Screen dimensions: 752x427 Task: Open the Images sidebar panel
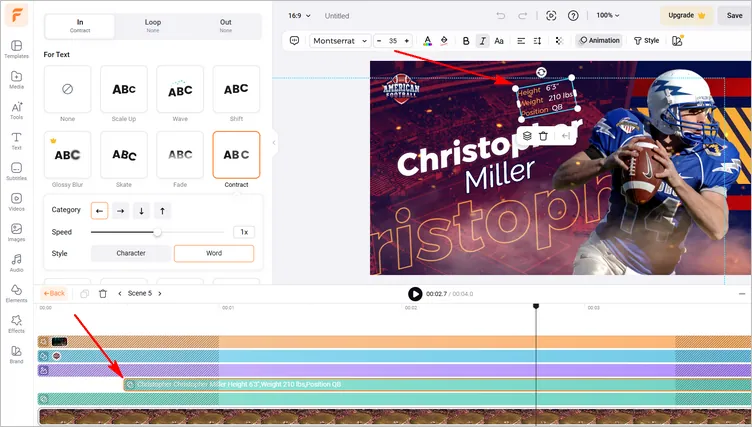(x=16, y=232)
